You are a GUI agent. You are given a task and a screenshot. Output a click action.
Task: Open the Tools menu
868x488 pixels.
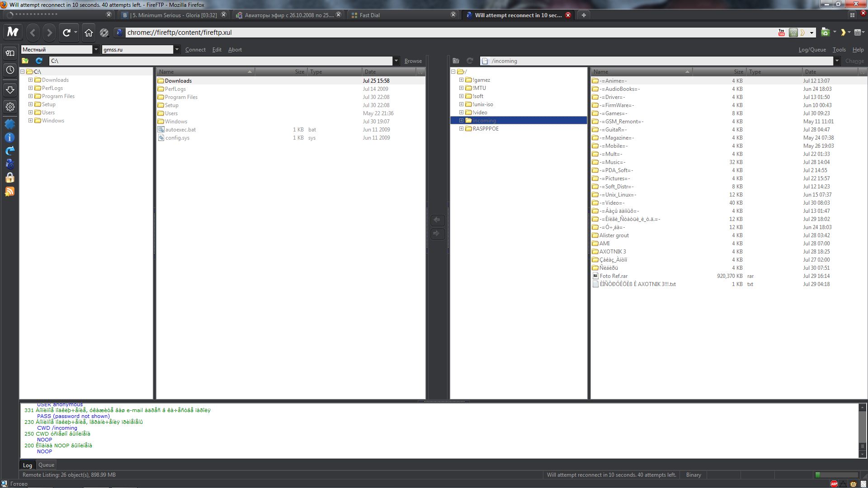pyautogui.click(x=839, y=50)
